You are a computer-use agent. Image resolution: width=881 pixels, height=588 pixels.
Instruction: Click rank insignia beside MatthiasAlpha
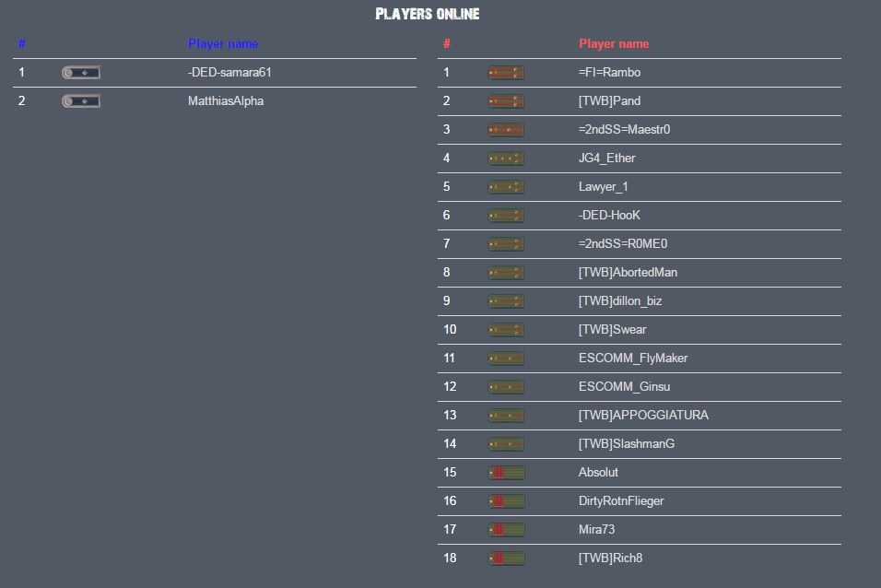81,101
